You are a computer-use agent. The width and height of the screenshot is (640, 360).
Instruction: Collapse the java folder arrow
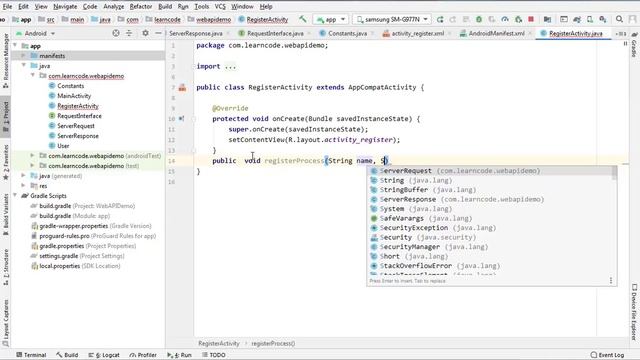[x=24, y=65]
